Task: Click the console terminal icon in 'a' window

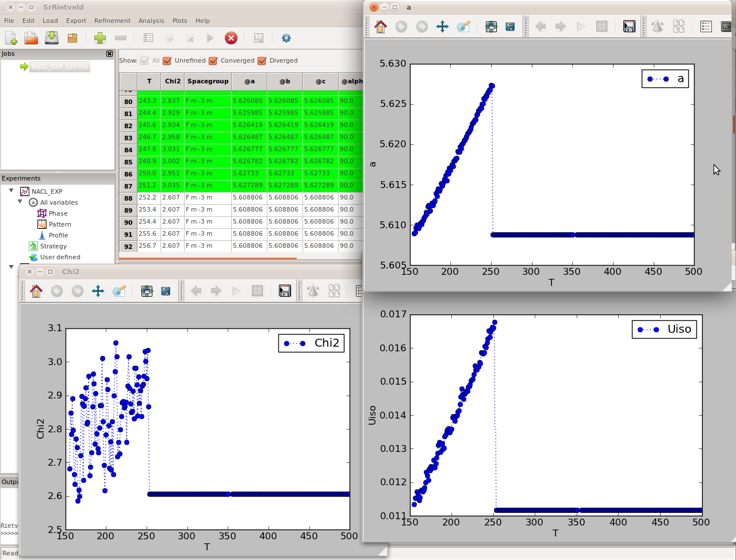Action: click(726, 26)
